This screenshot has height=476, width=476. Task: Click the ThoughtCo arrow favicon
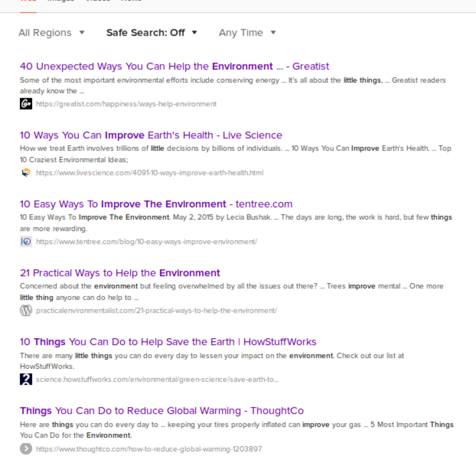[x=26, y=449]
